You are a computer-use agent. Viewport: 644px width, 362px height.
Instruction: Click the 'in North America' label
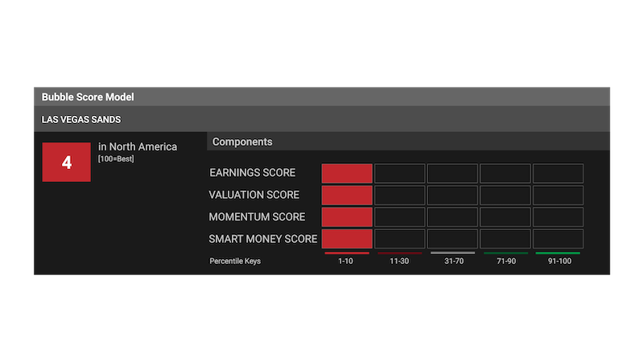(138, 147)
